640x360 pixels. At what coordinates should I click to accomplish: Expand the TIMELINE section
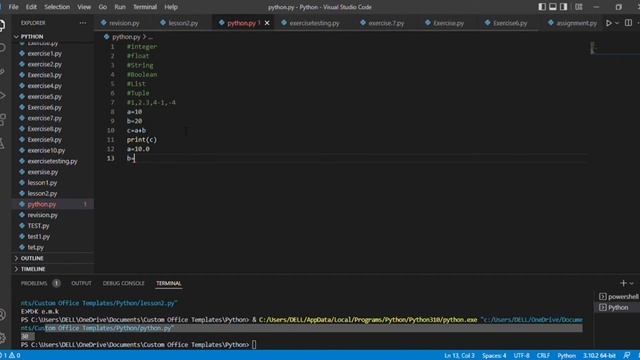[33, 269]
